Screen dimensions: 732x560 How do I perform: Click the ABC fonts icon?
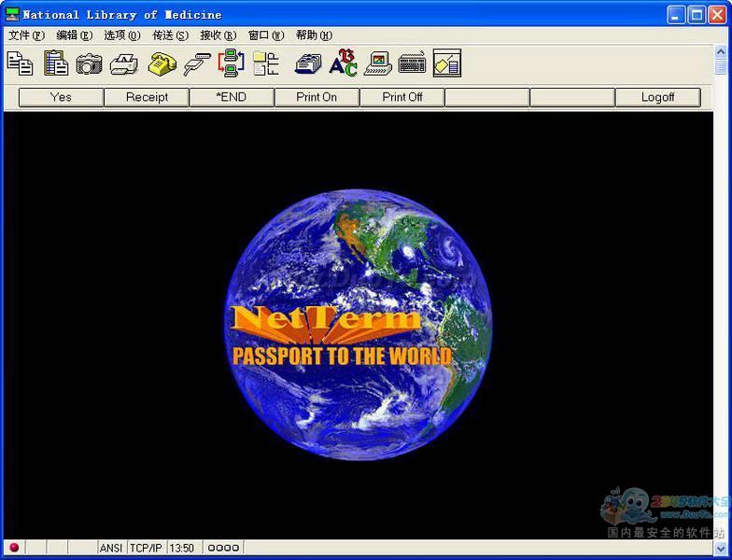coord(344,63)
